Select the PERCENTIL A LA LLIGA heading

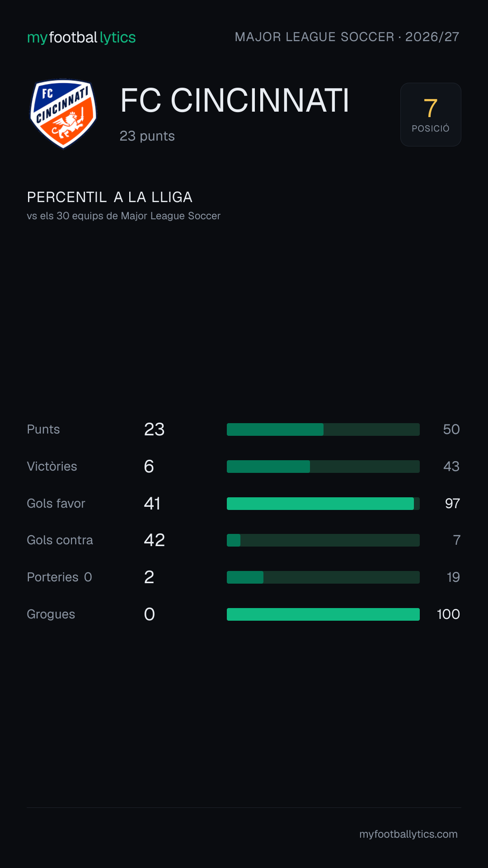pos(110,197)
